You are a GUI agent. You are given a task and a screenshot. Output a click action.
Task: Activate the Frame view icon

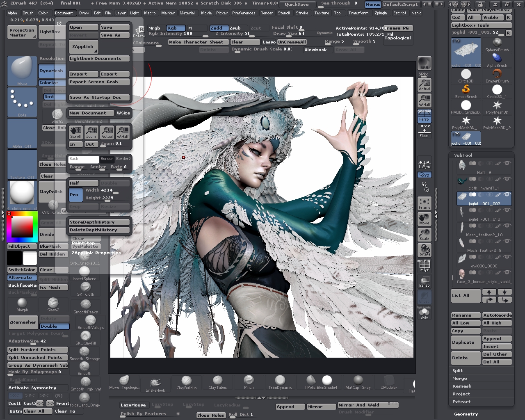[x=424, y=203]
